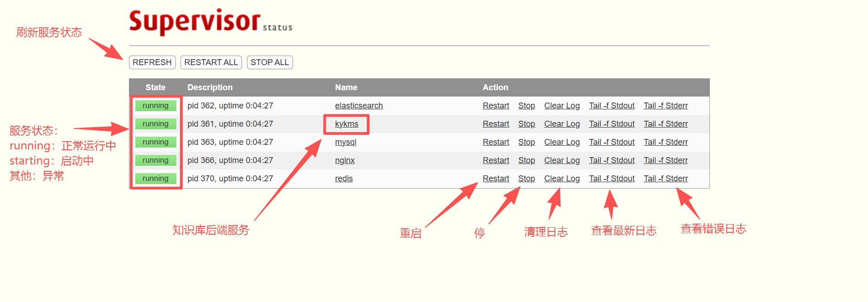Open the kykms process link

pyautogui.click(x=346, y=124)
